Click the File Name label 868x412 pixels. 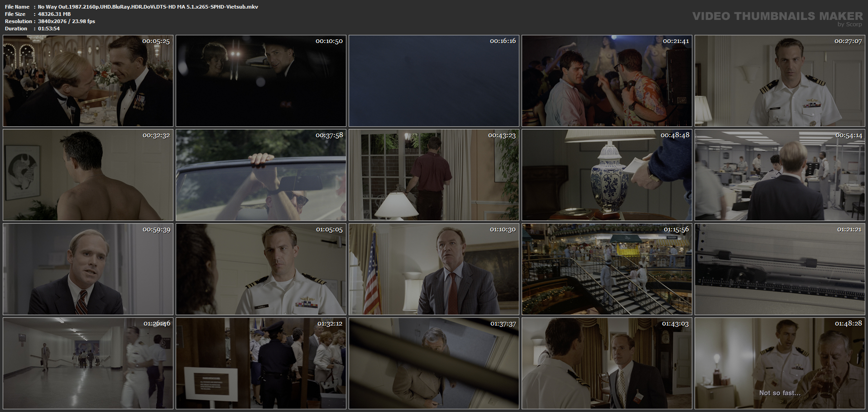(17, 7)
